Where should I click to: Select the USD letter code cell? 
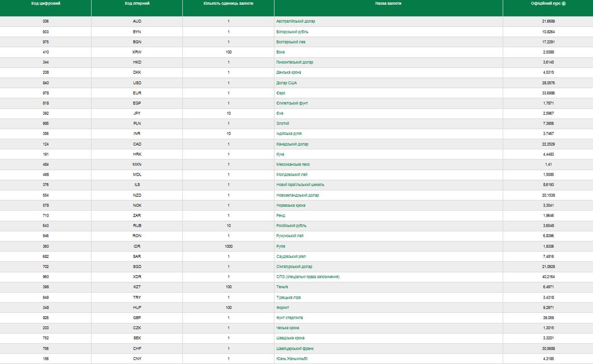pyautogui.click(x=137, y=83)
